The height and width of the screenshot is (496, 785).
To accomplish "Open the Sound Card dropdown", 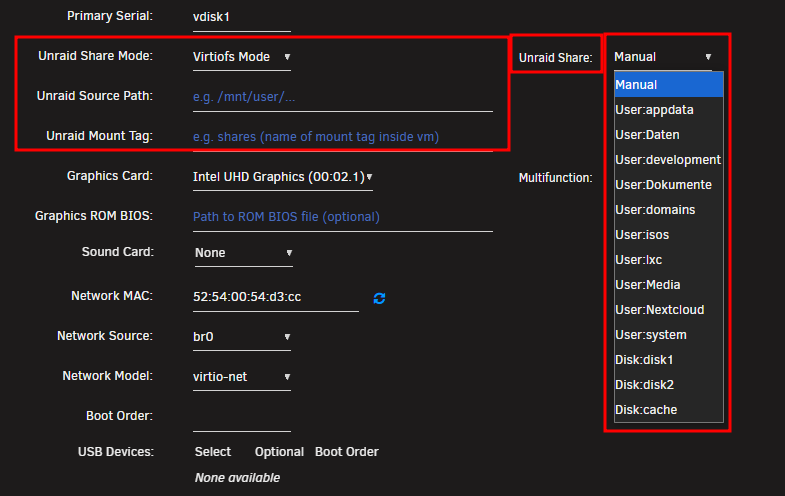I will coord(244,253).
